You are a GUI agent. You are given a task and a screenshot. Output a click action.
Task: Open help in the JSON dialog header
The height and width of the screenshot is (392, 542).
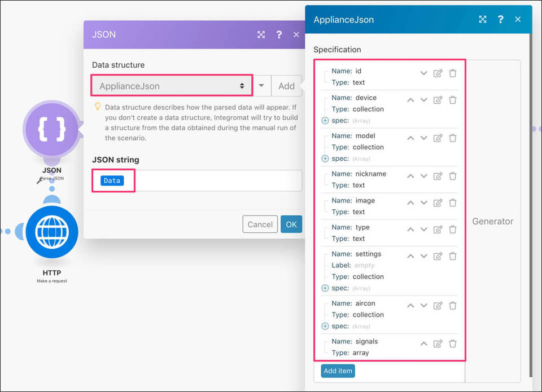coord(279,34)
